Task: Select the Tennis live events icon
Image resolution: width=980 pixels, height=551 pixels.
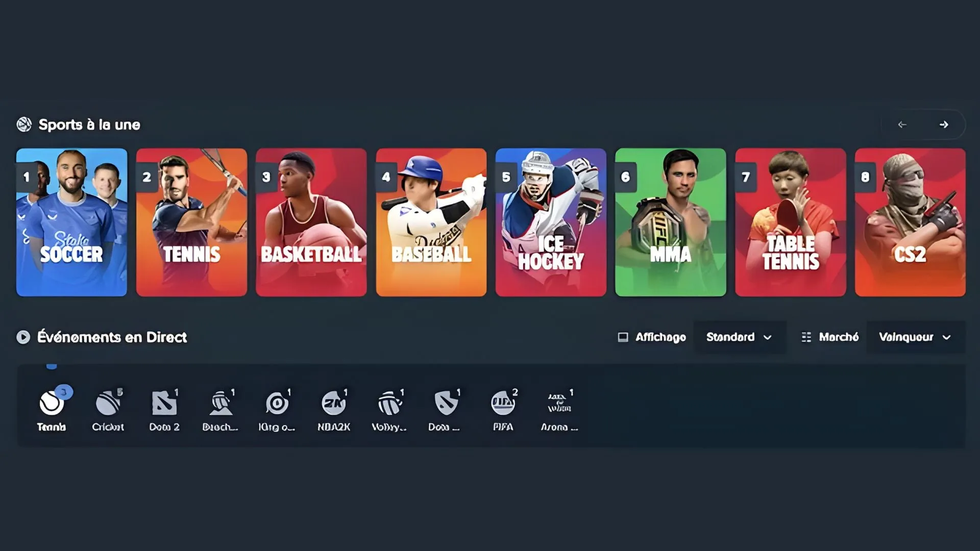Action: pyautogui.click(x=52, y=404)
